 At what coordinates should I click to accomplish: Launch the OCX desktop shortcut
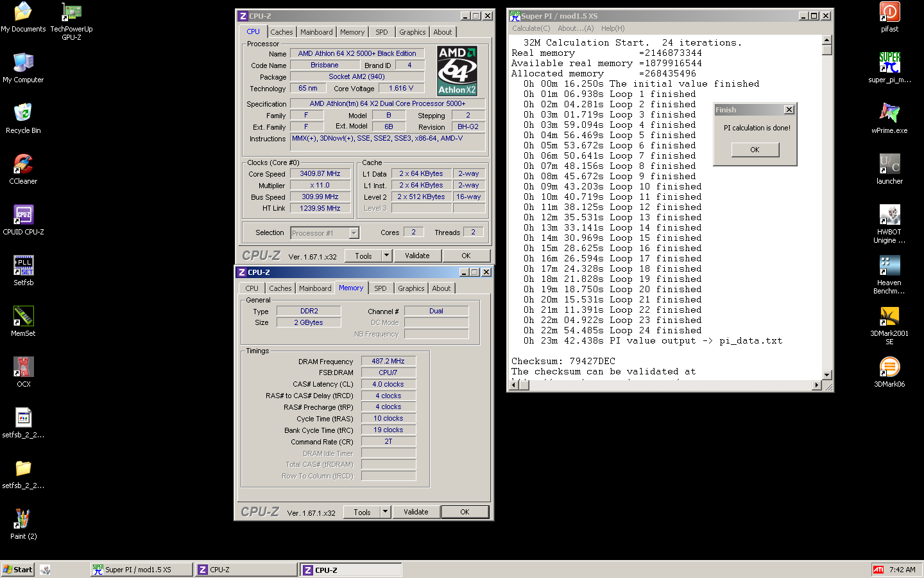pos(23,372)
